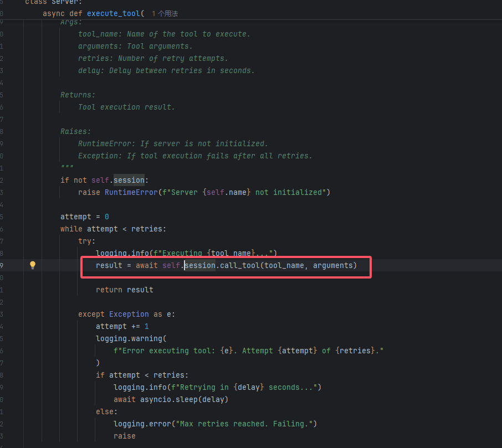This screenshot has height=448, width=502.
Task: Click 'logging.info(f"Executing' line
Action: pos(186,253)
